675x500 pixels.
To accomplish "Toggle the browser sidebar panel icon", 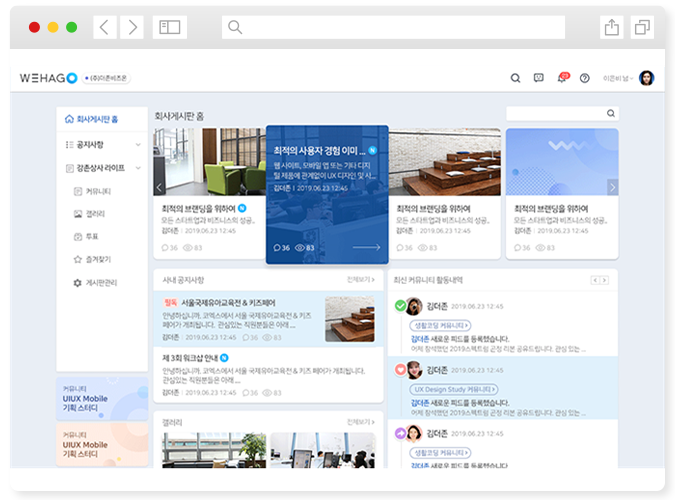I will [170, 27].
